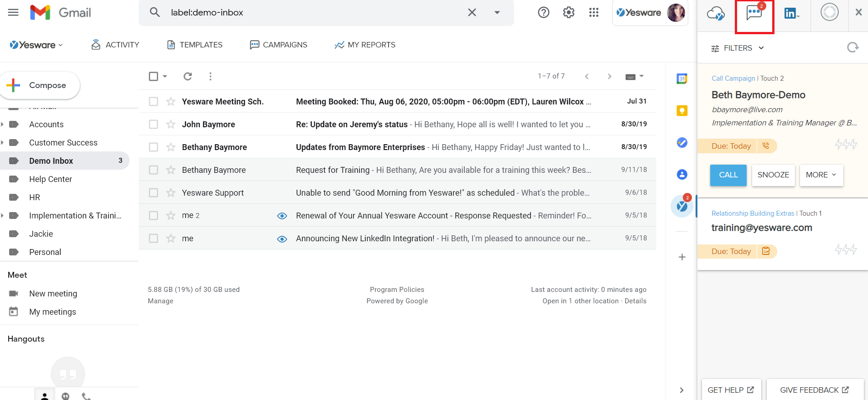Open the Yesware ACTIVITY tab
Screen dimensions: 868x400
pyautogui.click(x=115, y=45)
